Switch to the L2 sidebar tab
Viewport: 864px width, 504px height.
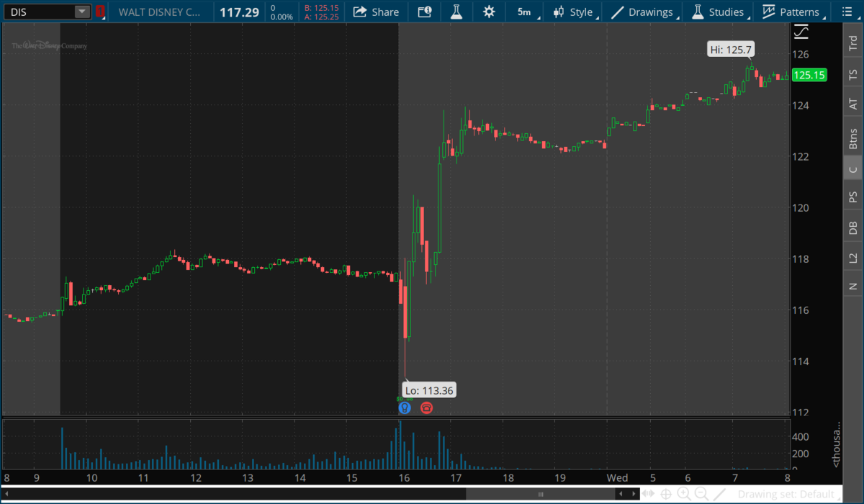click(x=853, y=257)
